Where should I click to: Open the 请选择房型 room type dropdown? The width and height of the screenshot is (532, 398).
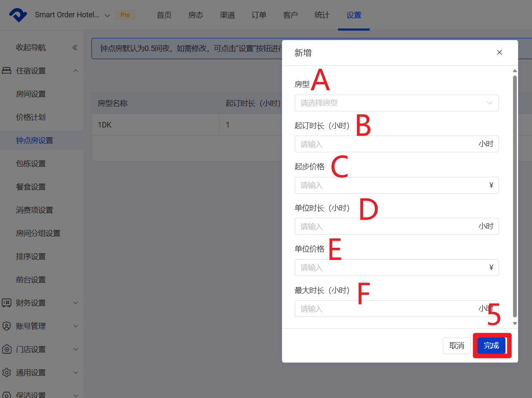tap(396, 103)
